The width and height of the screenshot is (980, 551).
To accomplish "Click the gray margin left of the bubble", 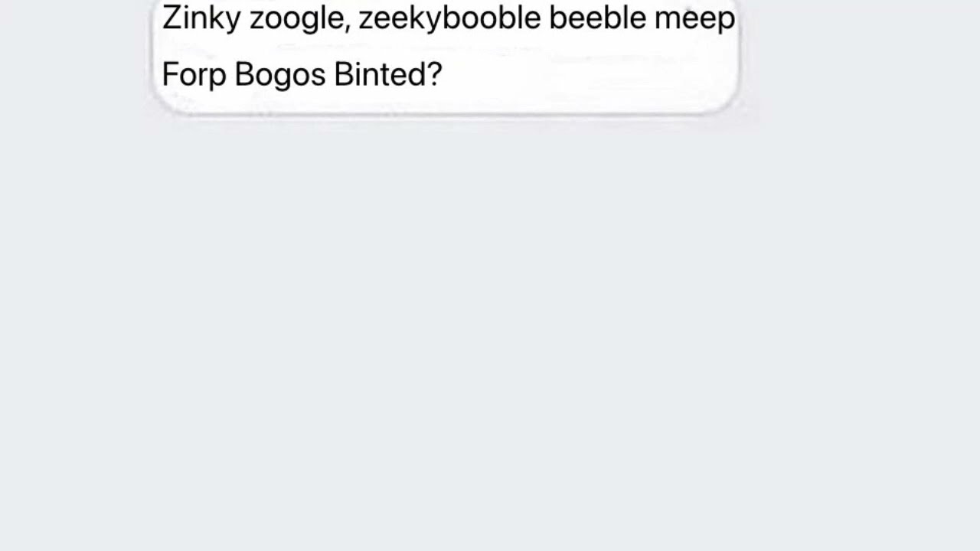I will point(75,57).
